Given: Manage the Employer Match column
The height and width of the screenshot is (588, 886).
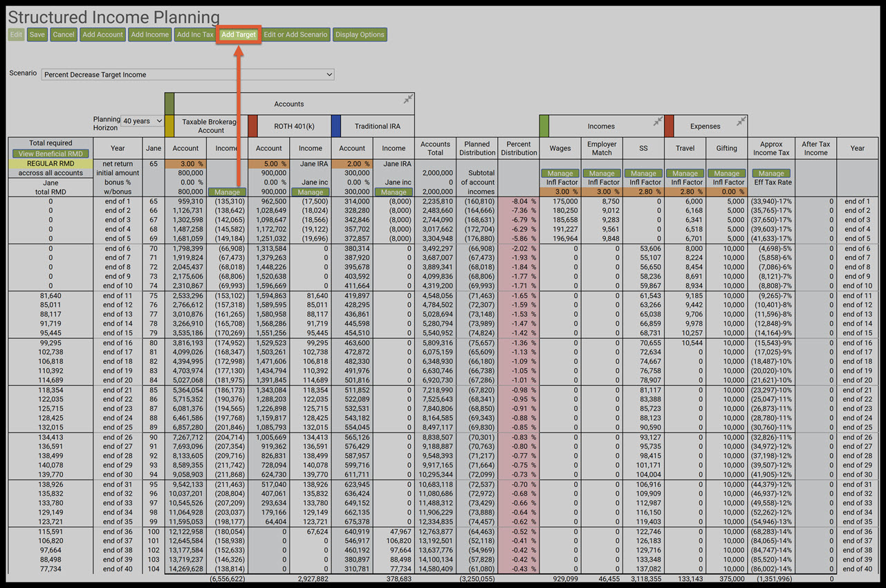Looking at the screenshot, I should coord(602,174).
